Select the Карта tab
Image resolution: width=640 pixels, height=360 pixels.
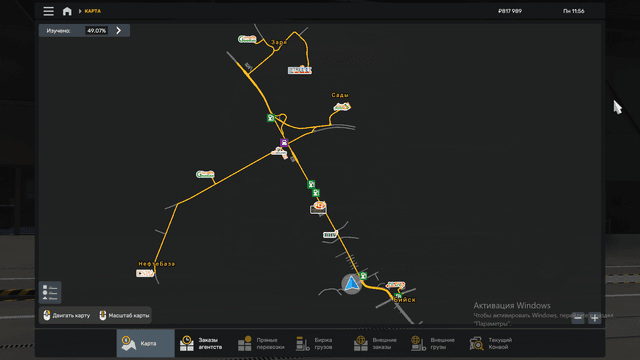point(146,343)
